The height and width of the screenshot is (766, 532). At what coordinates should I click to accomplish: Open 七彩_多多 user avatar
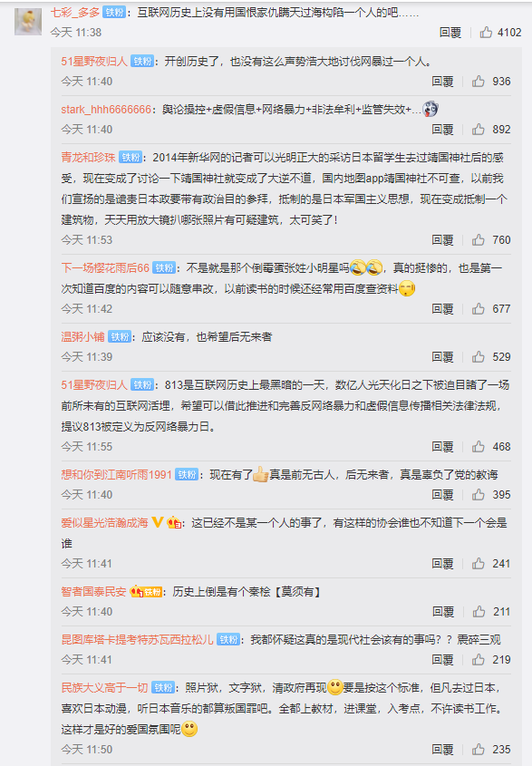(x=28, y=22)
